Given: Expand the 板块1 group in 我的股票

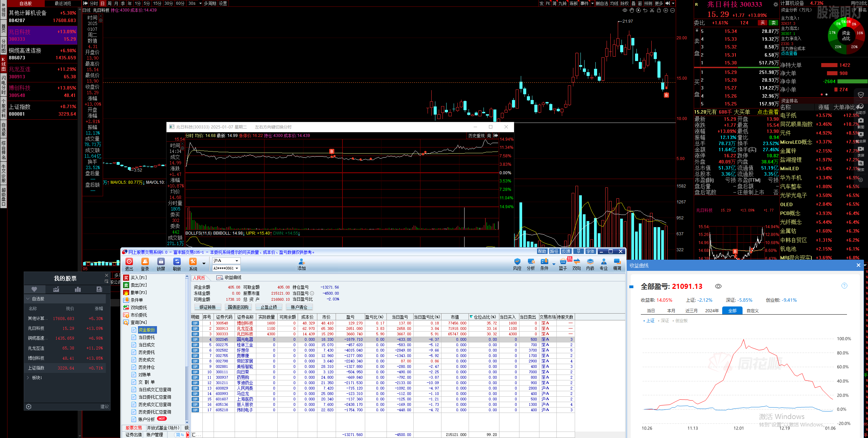Looking at the screenshot, I should pos(28,378).
